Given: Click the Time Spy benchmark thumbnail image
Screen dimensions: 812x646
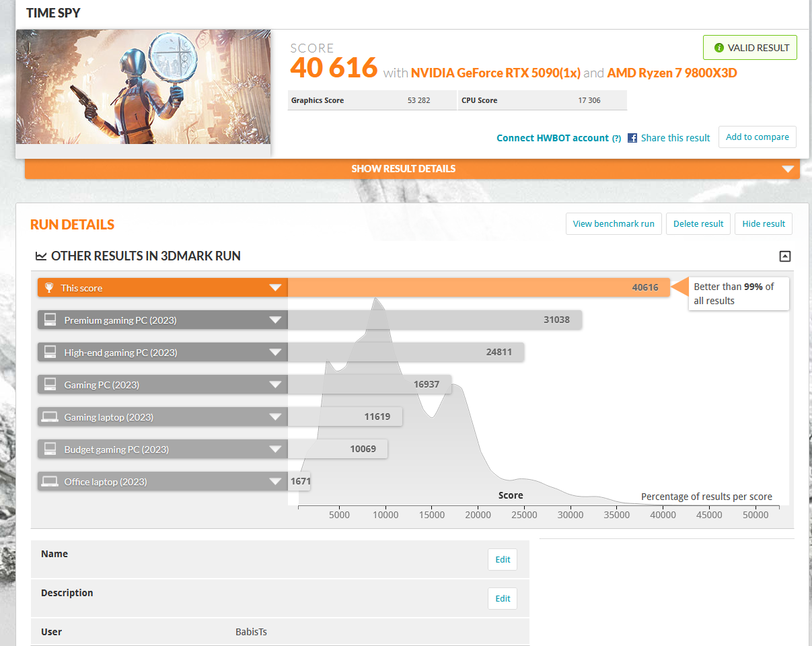Looking at the screenshot, I should point(143,87).
